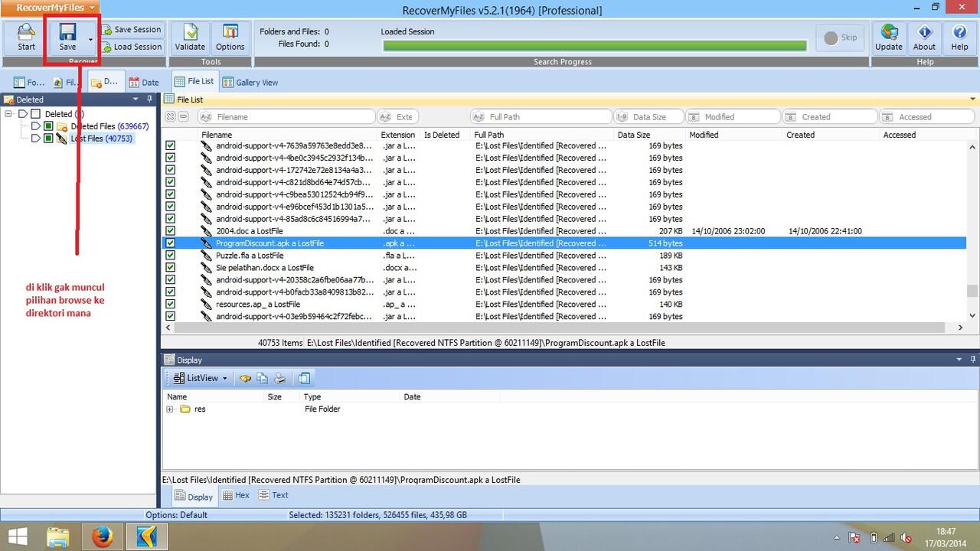Collapse the Deleted root tree node
980x551 pixels.
click(9, 114)
